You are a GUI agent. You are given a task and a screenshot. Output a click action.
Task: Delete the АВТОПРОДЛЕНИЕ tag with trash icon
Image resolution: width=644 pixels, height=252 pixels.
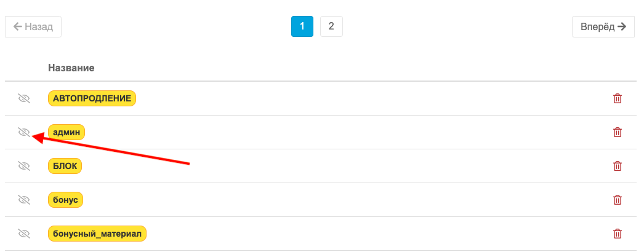point(617,99)
